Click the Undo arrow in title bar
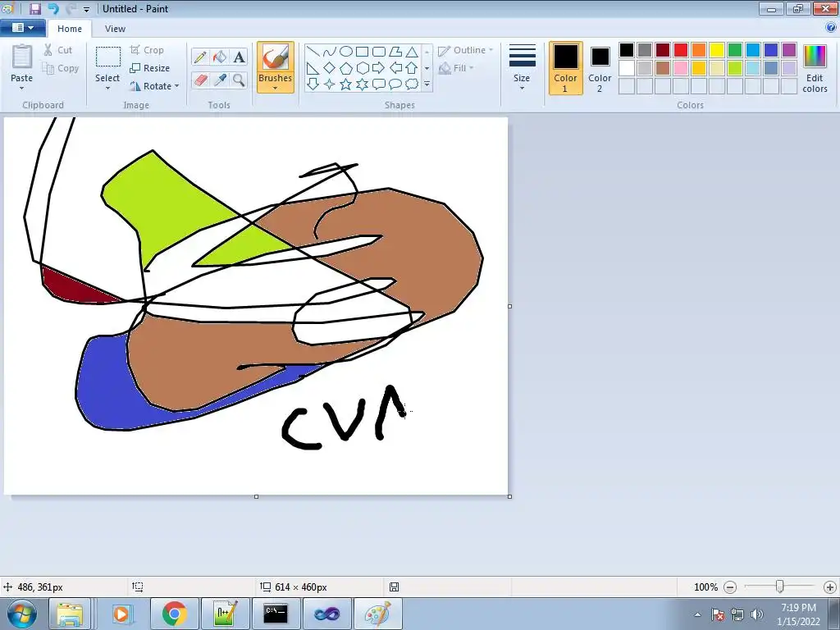 53,8
